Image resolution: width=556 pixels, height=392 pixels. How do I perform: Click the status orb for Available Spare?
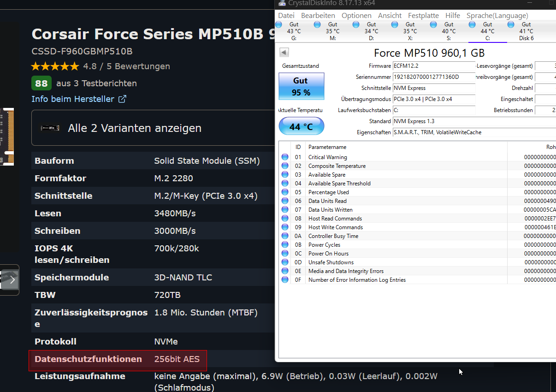[x=285, y=175]
